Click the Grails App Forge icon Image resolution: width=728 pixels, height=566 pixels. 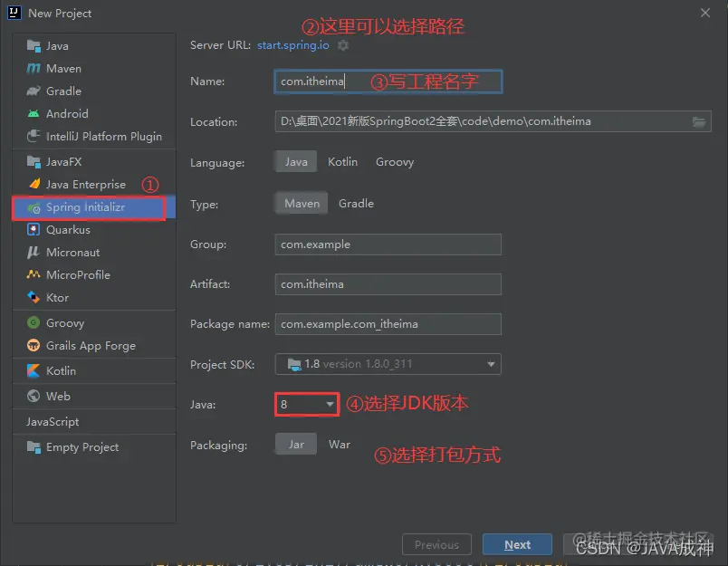34,345
